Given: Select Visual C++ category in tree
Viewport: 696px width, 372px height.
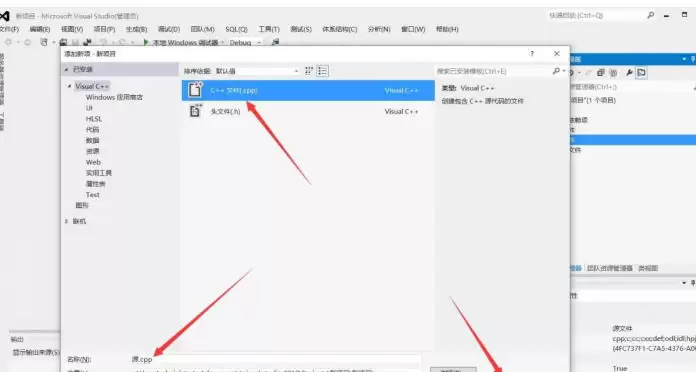Looking at the screenshot, I should point(92,86).
